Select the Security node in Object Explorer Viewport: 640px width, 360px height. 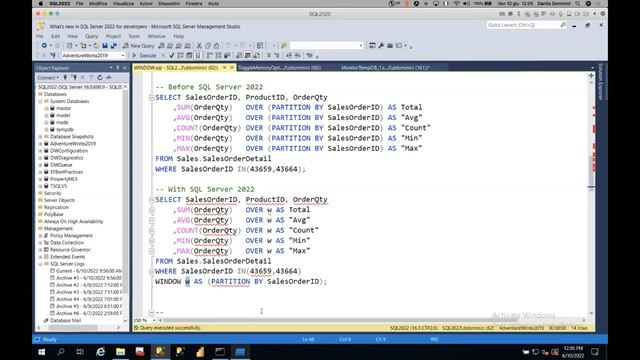[x=53, y=193]
